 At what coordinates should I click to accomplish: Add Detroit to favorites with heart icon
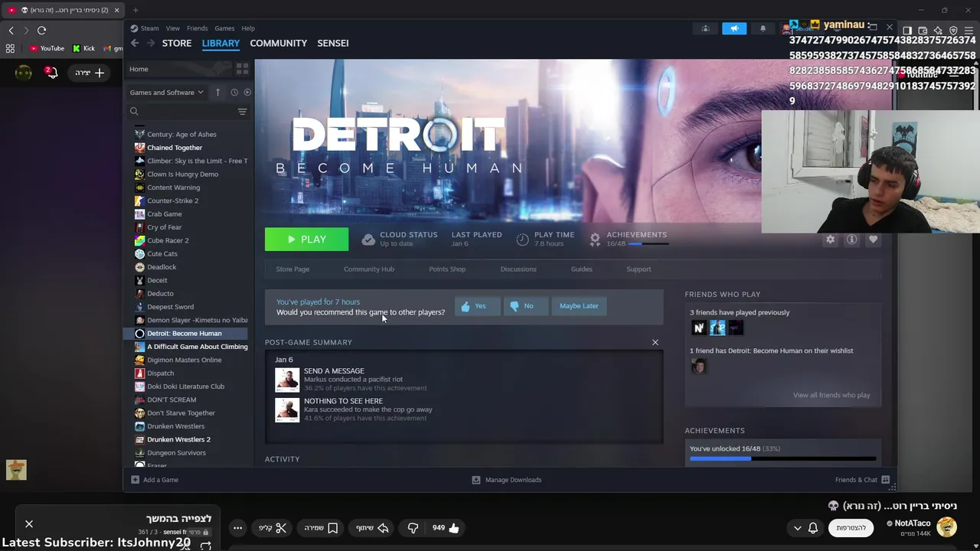click(873, 240)
